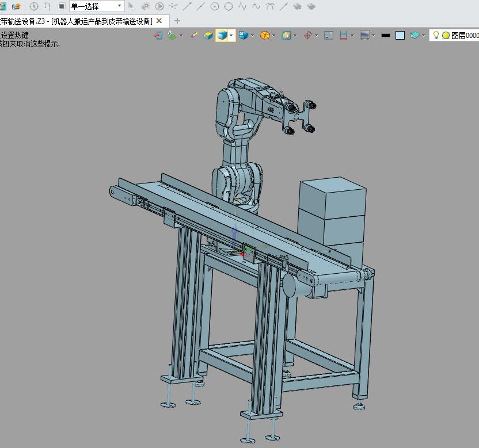Toggle the yellow circle layer status
The image size is (479, 448).
point(446,36)
